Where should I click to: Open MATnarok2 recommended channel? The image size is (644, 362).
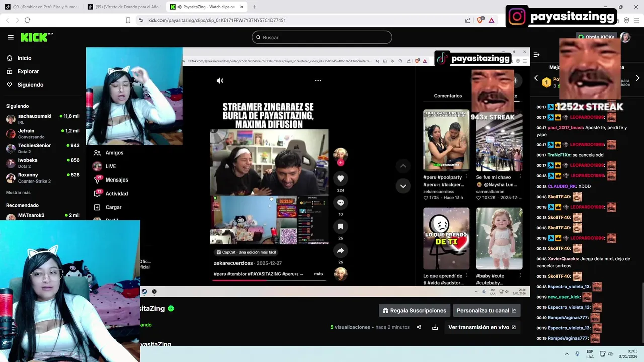(x=42, y=216)
